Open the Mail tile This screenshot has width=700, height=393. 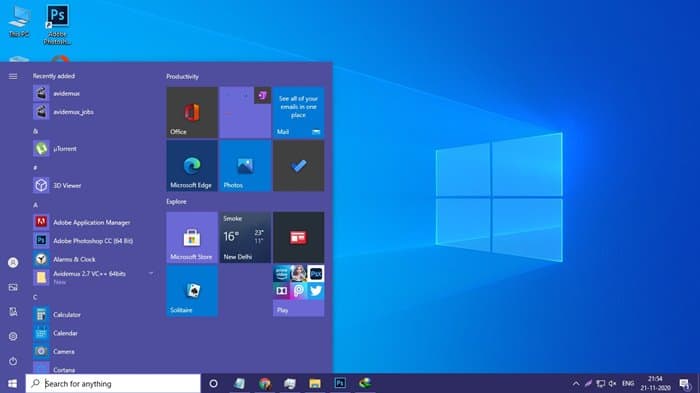point(298,112)
